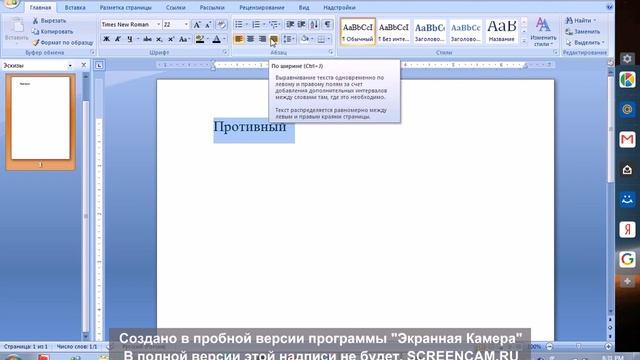Select the page 1 thumbnail
Image resolution: width=640 pixels, height=360 pixels.
pos(40,118)
